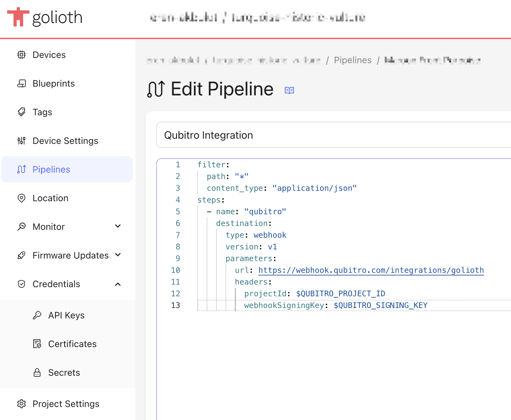Screen dimensions: 511x420
Task: Click the Secrets lock icon
Action: click(x=37, y=372)
